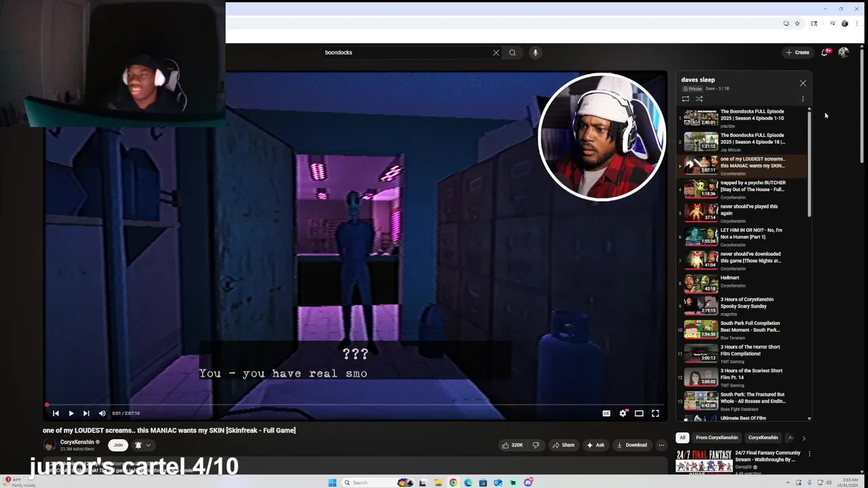Close the daves sleep playlist panel

(x=803, y=83)
